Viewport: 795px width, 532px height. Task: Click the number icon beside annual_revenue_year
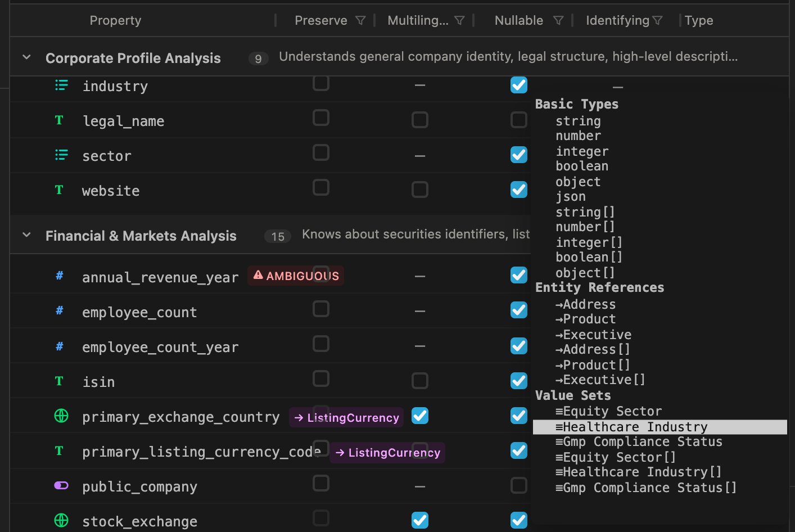point(59,276)
